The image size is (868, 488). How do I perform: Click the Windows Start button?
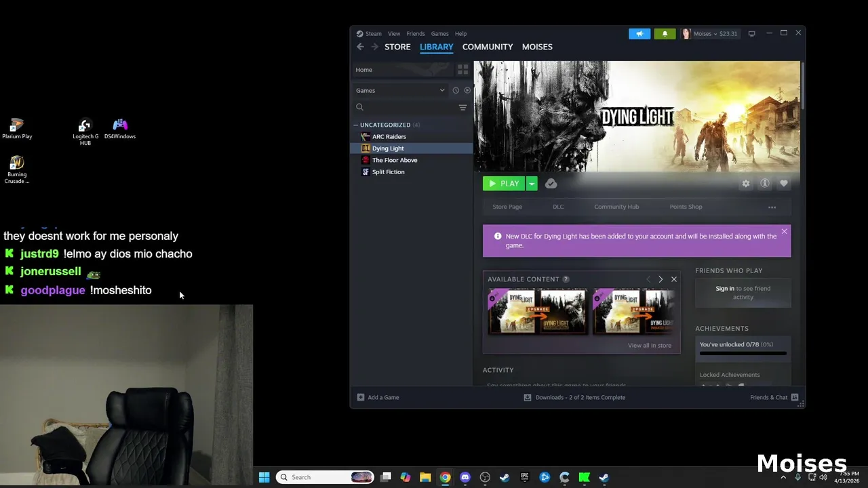point(264,477)
